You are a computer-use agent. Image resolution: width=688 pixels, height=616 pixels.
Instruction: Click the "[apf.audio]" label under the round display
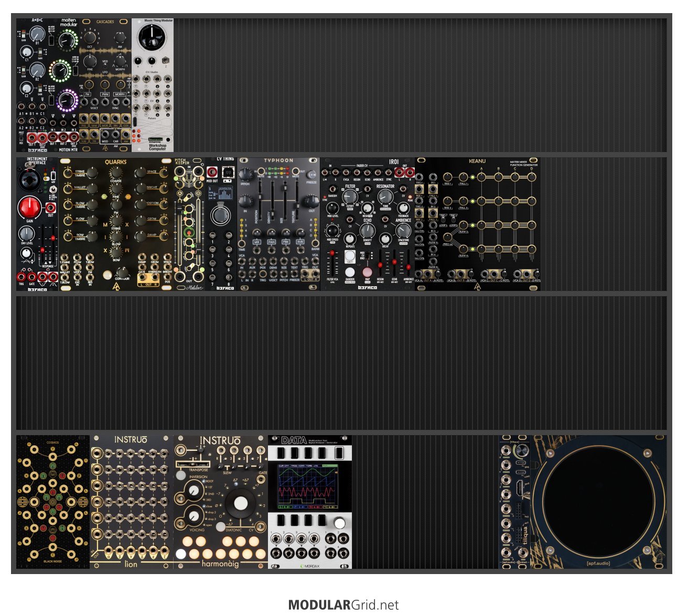point(598,564)
